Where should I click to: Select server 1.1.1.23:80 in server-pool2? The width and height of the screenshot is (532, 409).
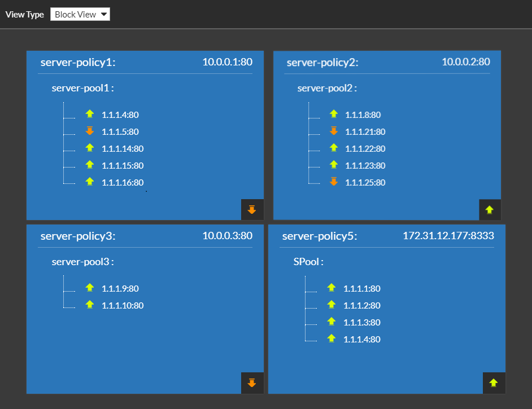click(365, 165)
